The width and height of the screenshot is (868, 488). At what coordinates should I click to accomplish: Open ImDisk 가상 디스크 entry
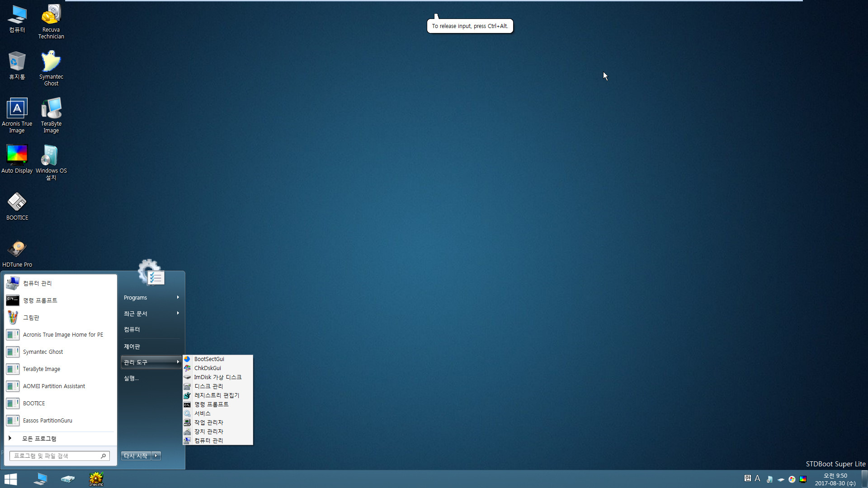[x=218, y=377]
